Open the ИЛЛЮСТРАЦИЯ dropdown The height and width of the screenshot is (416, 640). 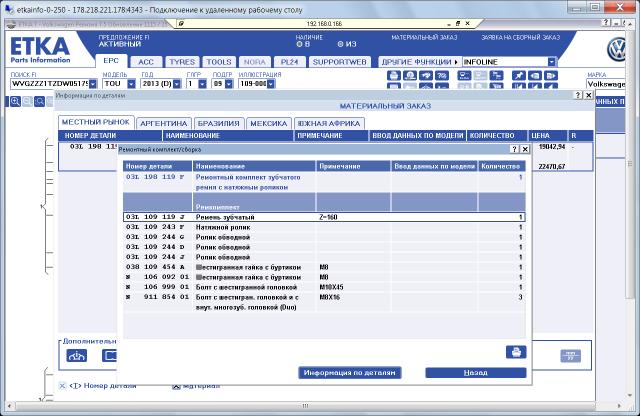271,84
